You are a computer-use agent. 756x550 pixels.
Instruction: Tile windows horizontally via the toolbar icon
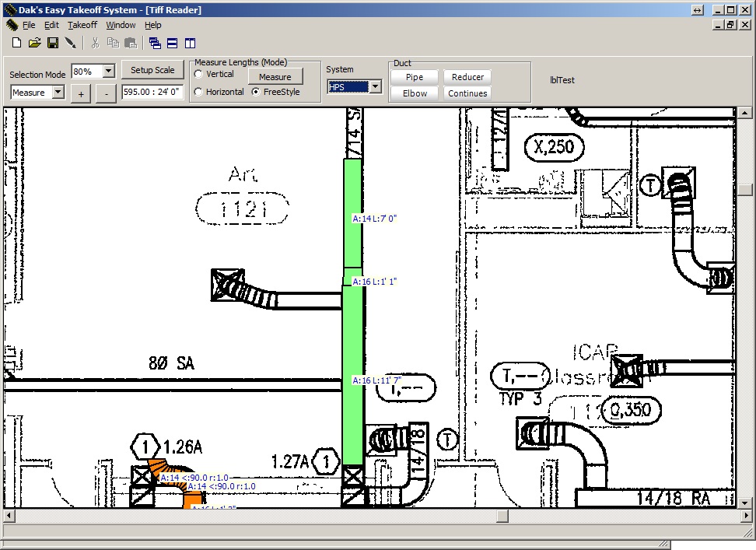(x=173, y=43)
